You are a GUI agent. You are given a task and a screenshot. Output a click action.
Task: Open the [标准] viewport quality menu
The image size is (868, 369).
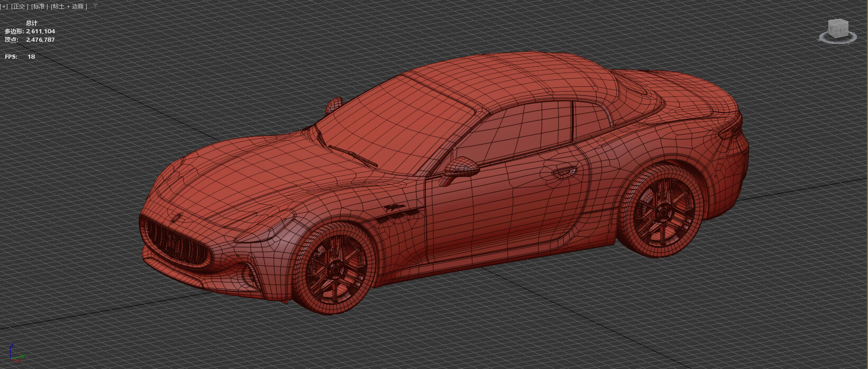click(x=40, y=6)
